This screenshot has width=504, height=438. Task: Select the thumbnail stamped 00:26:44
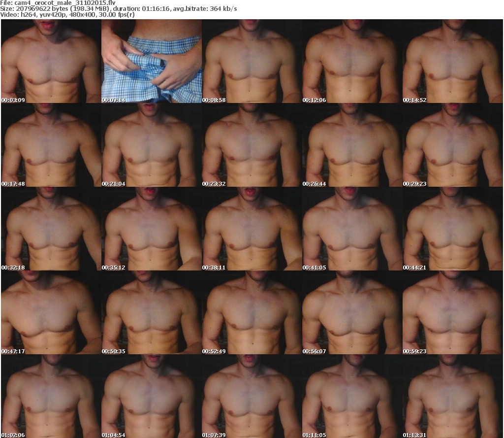(x=352, y=145)
